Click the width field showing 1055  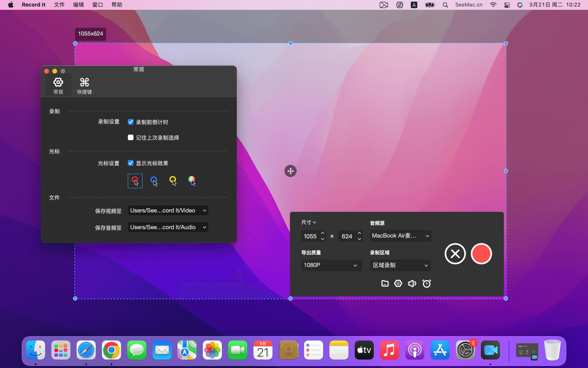point(310,236)
